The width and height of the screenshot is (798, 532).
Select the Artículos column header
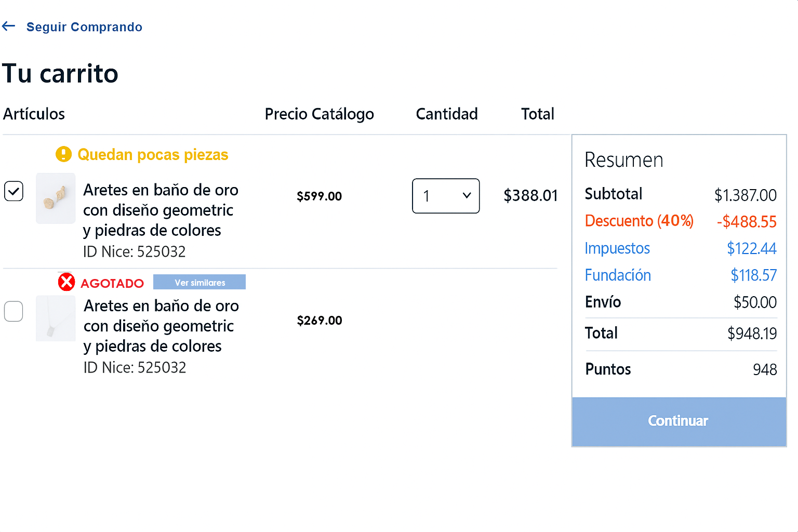click(x=34, y=114)
